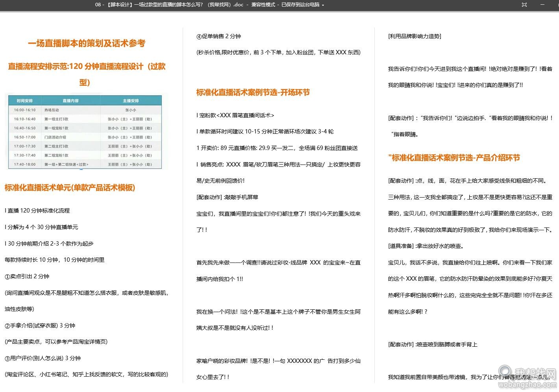
Task: Click heading 标准化直播话术案例节选-产品介绍环节
Action: pyautogui.click(x=453, y=158)
